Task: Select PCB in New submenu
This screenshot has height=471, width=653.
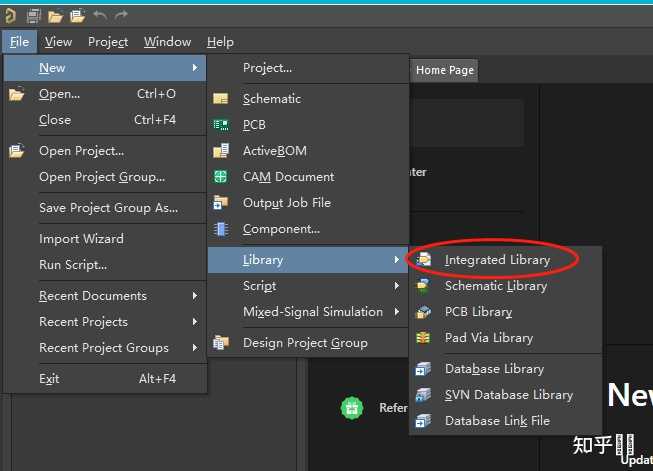Action: tap(308, 125)
